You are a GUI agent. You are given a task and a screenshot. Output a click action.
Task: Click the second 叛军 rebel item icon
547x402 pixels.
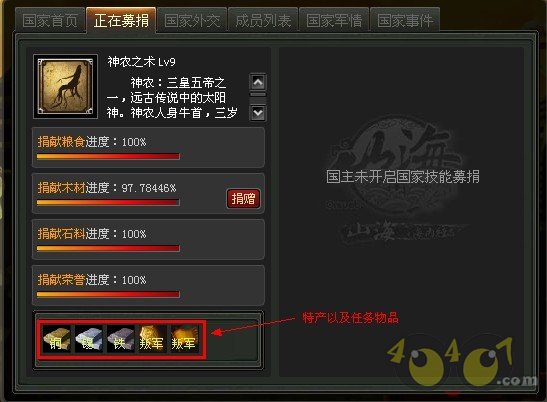click(184, 338)
